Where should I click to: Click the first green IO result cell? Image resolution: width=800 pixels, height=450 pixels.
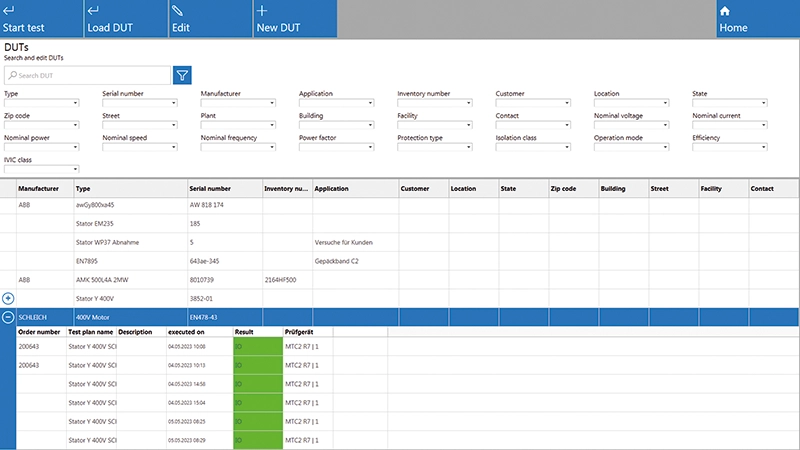tap(258, 347)
